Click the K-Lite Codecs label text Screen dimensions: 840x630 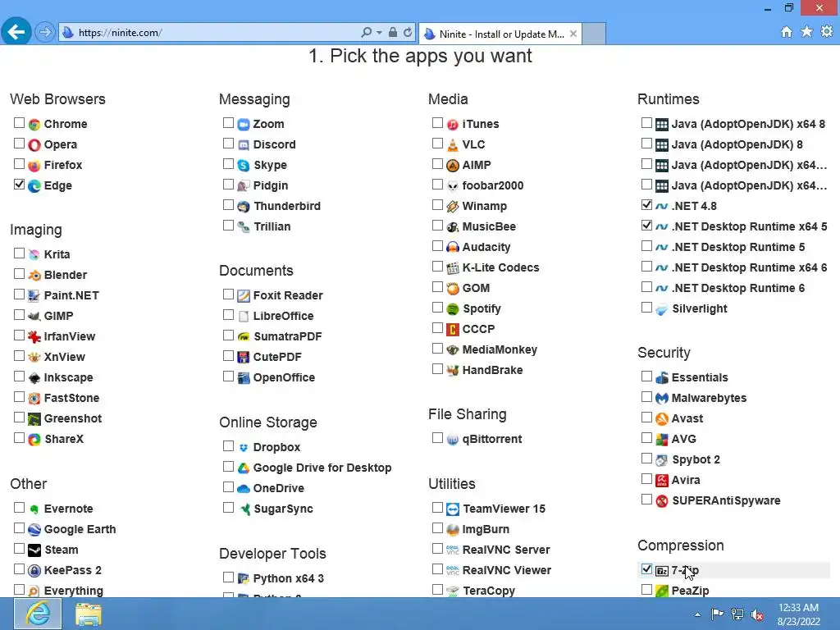click(x=501, y=267)
